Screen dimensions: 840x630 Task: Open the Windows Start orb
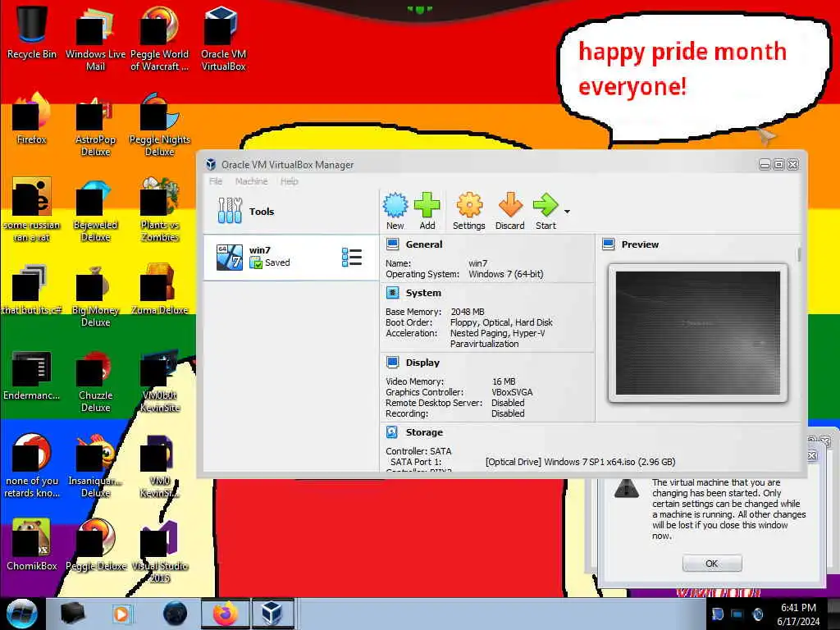pos(22,614)
